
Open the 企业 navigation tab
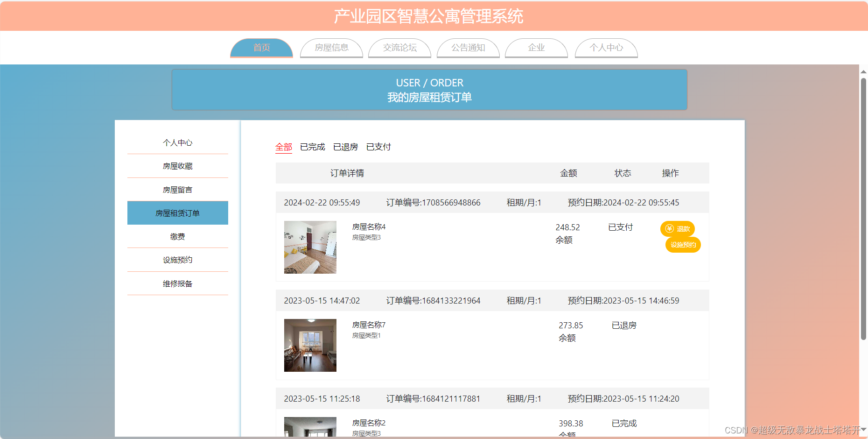click(536, 48)
